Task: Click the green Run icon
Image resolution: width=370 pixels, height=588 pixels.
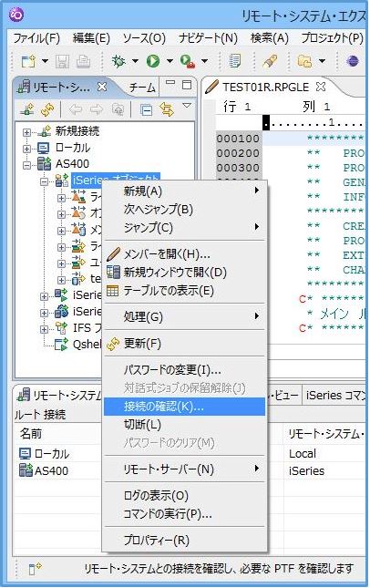Action: [152, 61]
